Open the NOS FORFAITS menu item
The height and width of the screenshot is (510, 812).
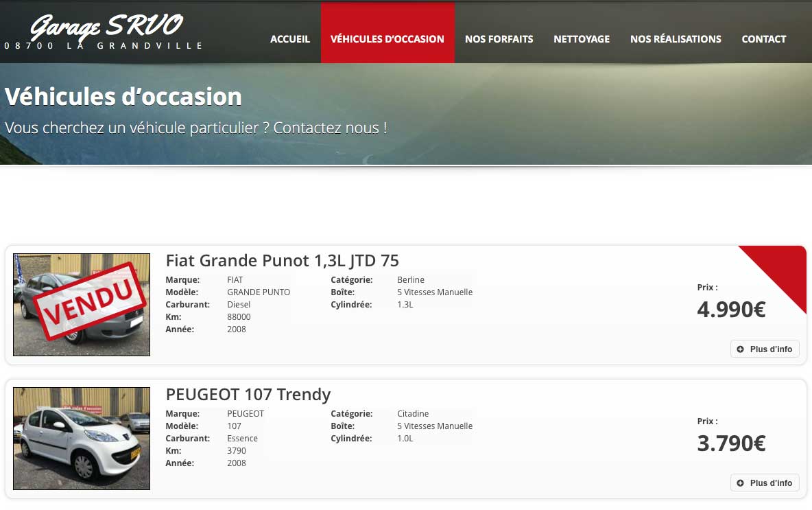(499, 39)
